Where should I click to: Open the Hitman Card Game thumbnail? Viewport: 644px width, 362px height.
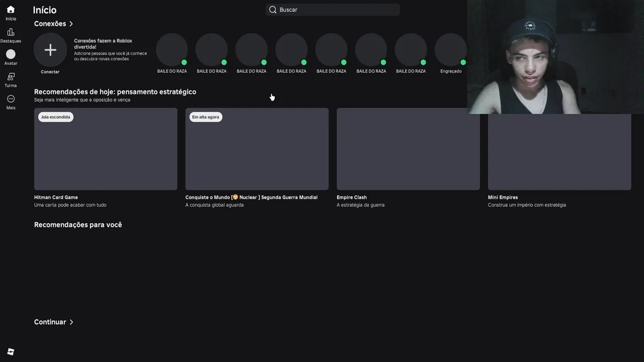pos(106,149)
